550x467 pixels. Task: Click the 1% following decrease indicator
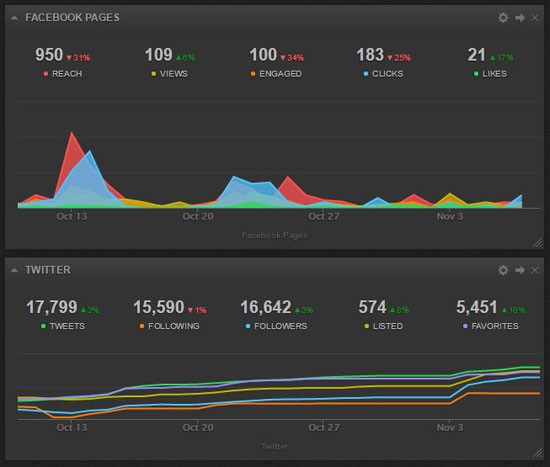197,310
